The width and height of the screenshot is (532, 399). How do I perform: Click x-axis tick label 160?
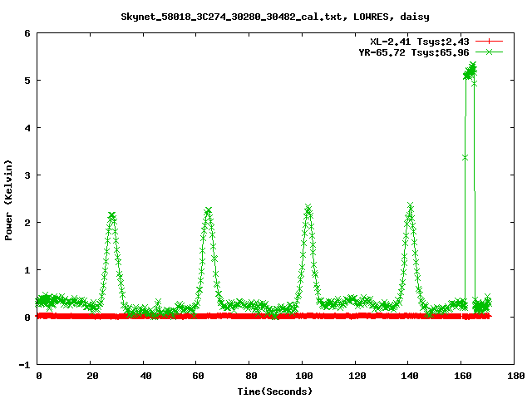(x=463, y=376)
